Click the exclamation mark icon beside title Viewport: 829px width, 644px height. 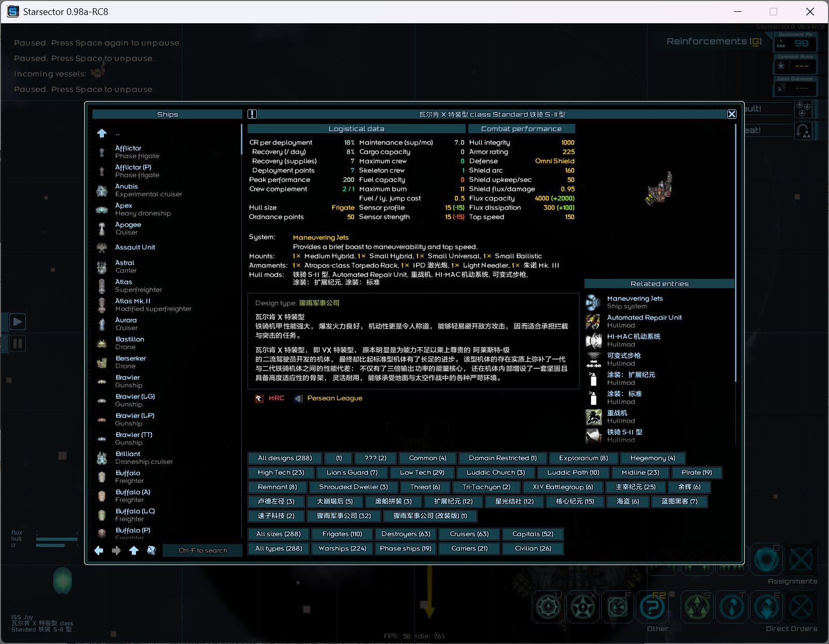click(x=252, y=114)
